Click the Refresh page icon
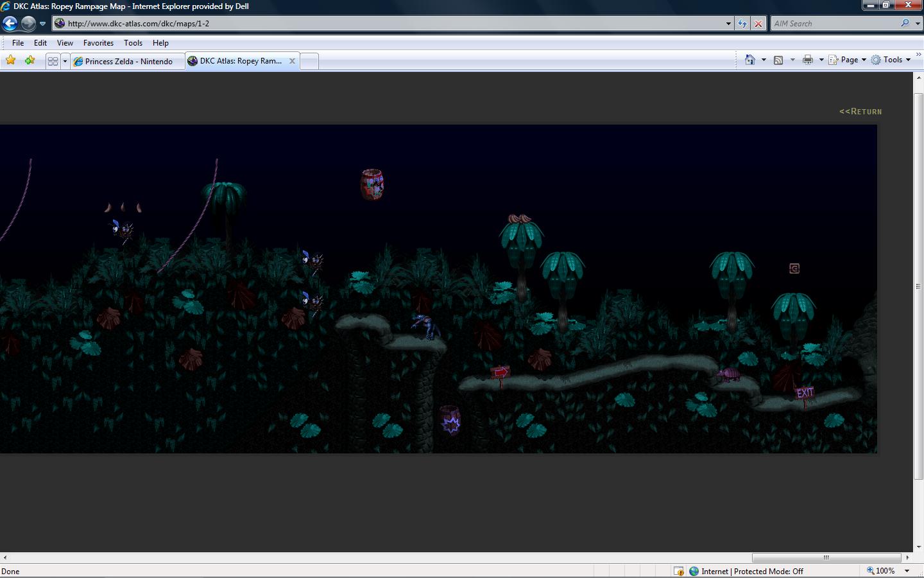The image size is (924, 578). tap(742, 24)
